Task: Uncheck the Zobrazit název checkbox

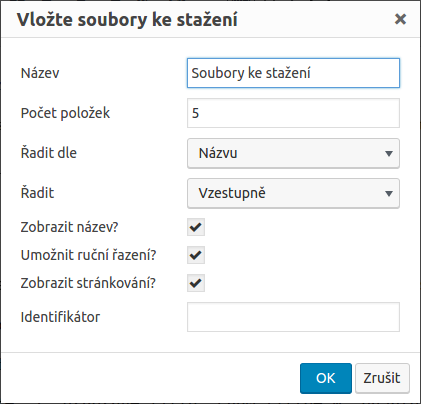Action: 196,227
